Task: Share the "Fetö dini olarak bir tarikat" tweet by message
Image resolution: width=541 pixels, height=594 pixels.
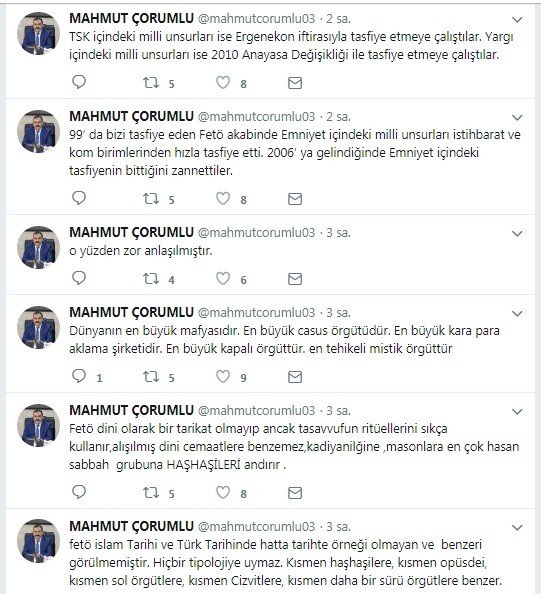Action: click(295, 493)
